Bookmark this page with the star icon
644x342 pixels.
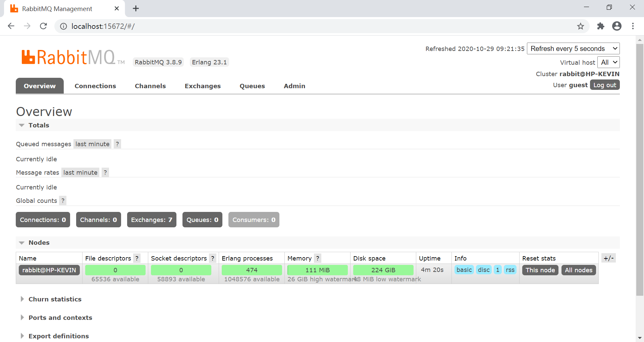(581, 26)
